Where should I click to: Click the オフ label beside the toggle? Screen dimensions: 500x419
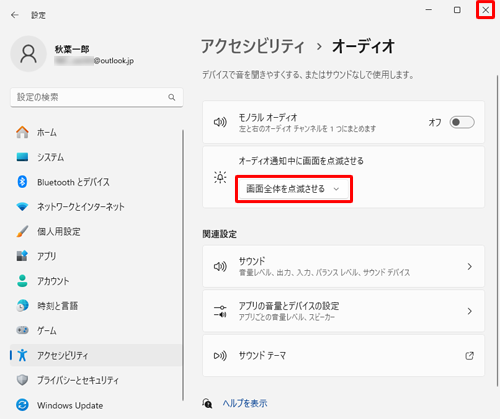click(435, 122)
